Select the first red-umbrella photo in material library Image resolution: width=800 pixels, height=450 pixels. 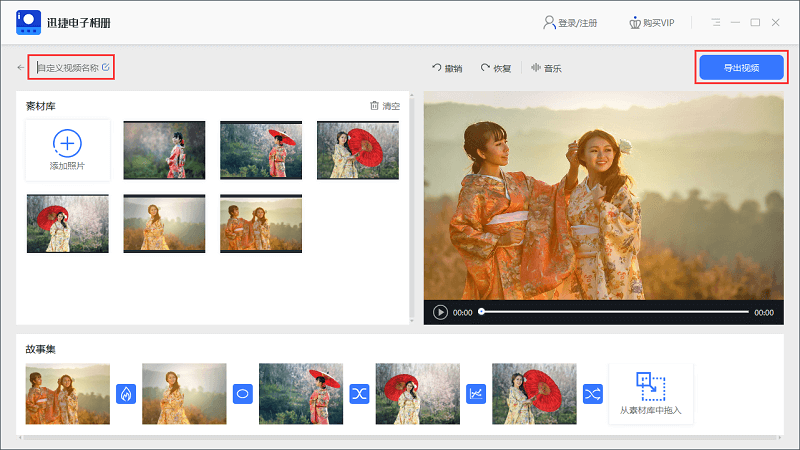261,150
